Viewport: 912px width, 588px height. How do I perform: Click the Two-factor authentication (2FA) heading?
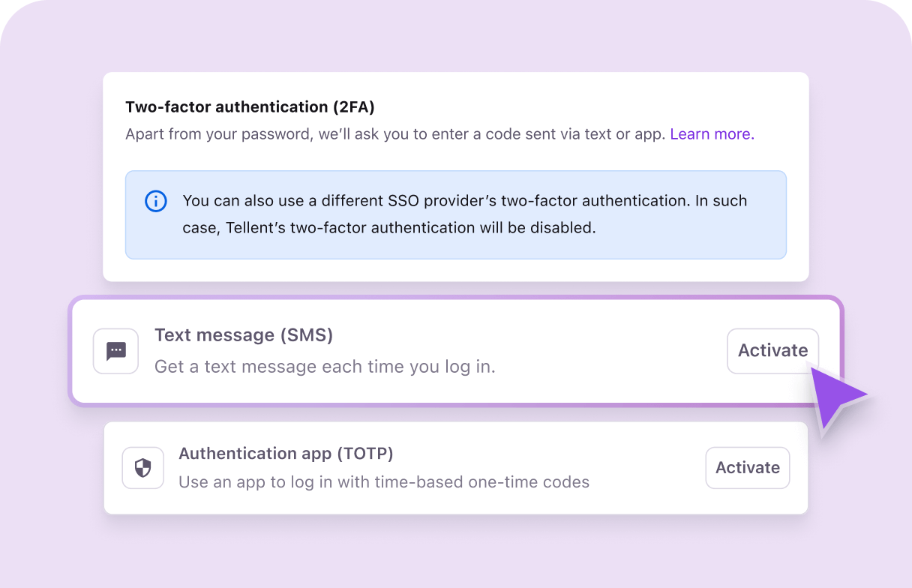click(250, 106)
